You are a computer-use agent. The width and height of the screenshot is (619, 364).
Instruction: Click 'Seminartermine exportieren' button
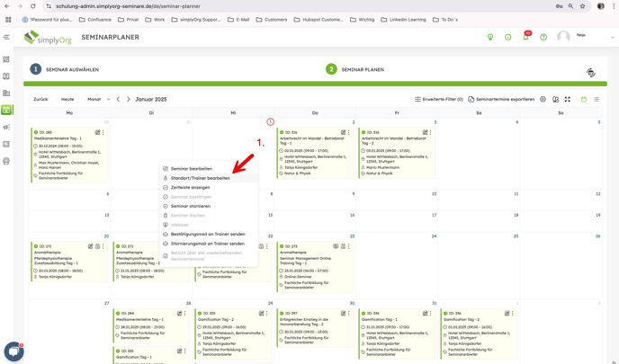coord(501,100)
